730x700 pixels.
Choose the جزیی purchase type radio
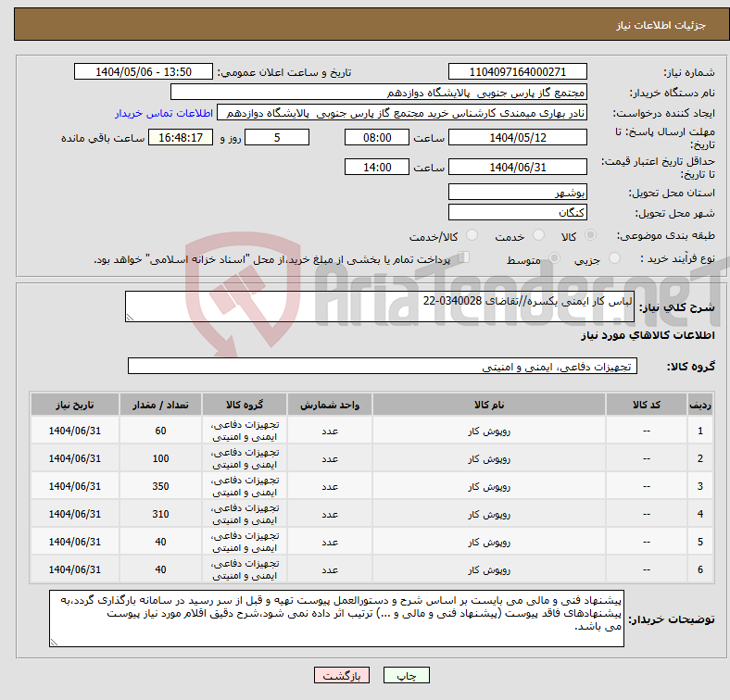click(614, 258)
